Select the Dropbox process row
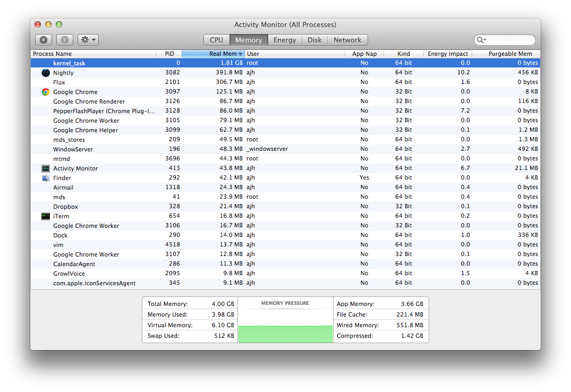 click(286, 206)
